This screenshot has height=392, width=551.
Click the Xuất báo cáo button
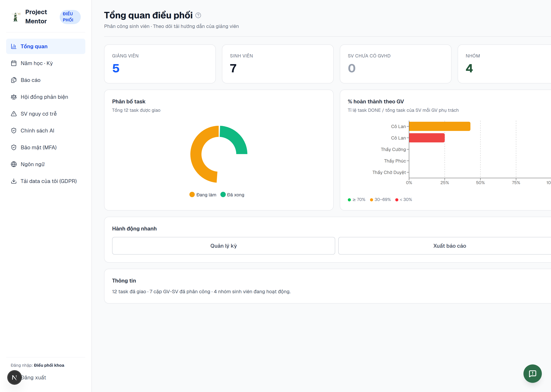pyautogui.click(x=445, y=246)
